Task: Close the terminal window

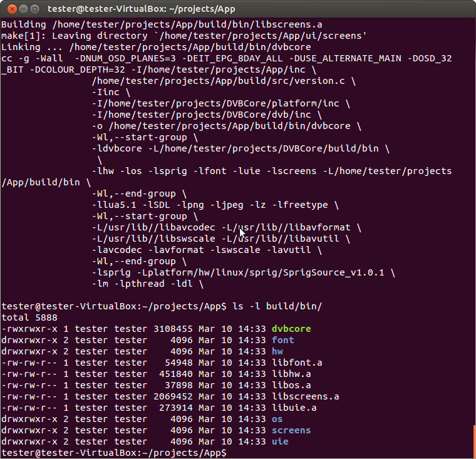Action: coord(9,9)
